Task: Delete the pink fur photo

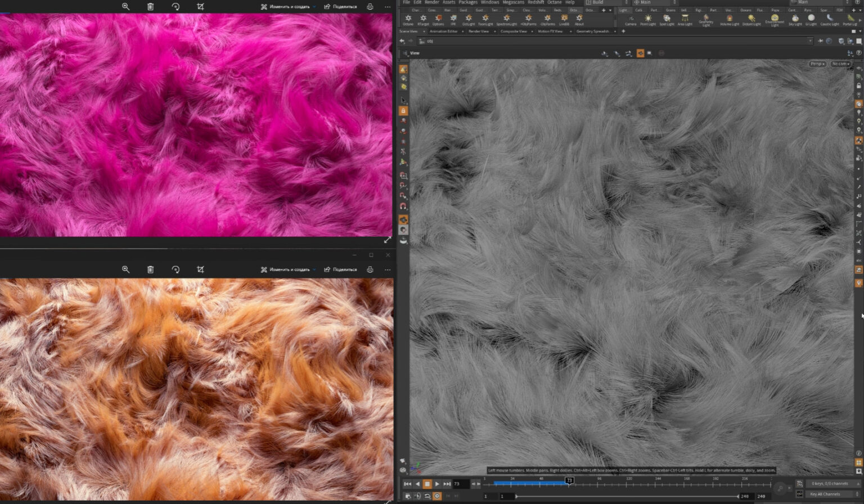Action: 150,7
